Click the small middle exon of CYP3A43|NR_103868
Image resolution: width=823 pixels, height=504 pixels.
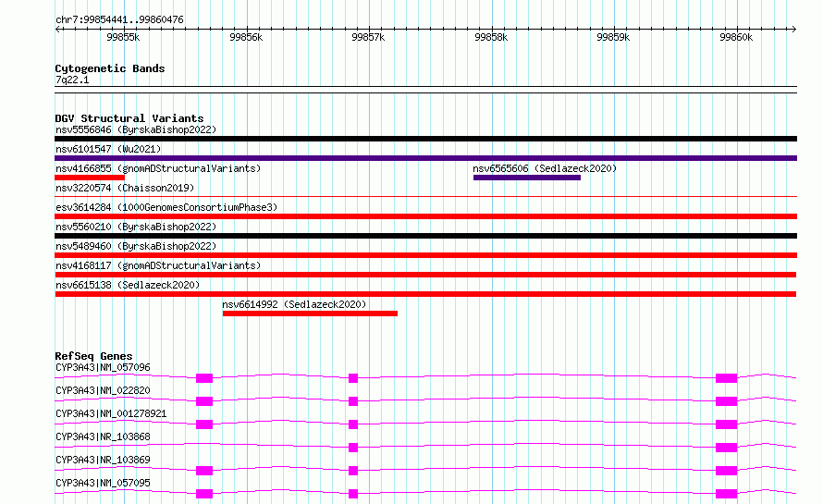coord(353,448)
